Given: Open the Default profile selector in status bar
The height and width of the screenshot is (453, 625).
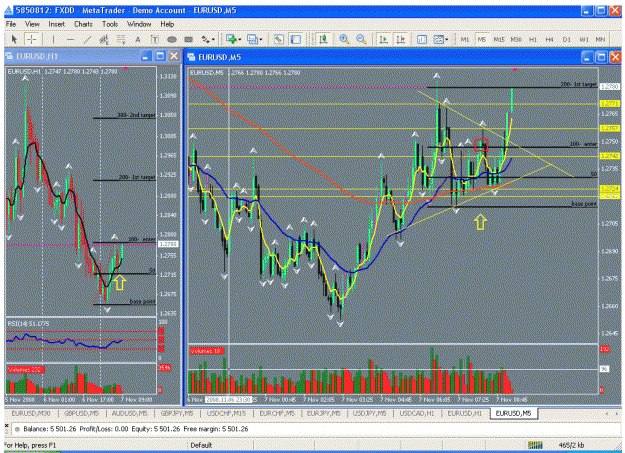Looking at the screenshot, I should pyautogui.click(x=201, y=445).
